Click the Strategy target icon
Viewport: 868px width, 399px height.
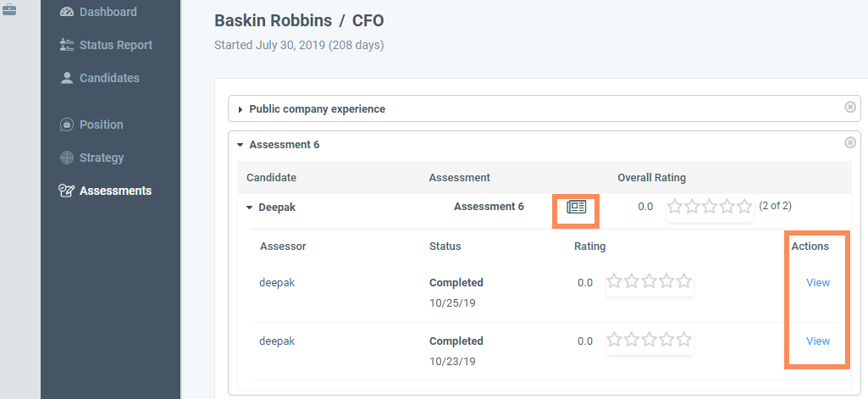(x=67, y=158)
